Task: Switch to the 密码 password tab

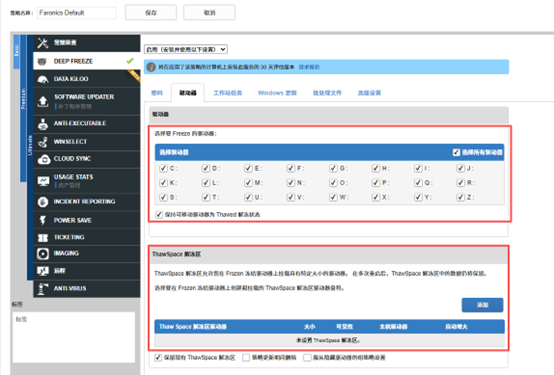Action: 157,93
